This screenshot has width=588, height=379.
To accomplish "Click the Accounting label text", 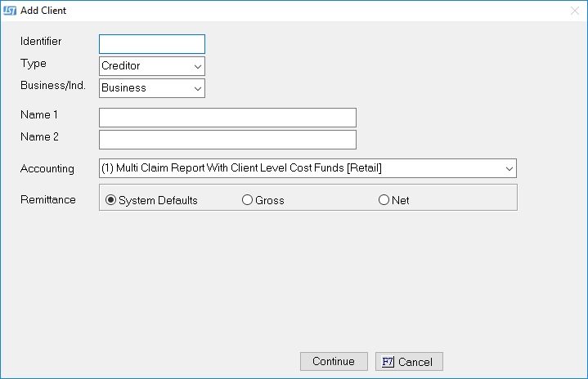I will point(47,169).
